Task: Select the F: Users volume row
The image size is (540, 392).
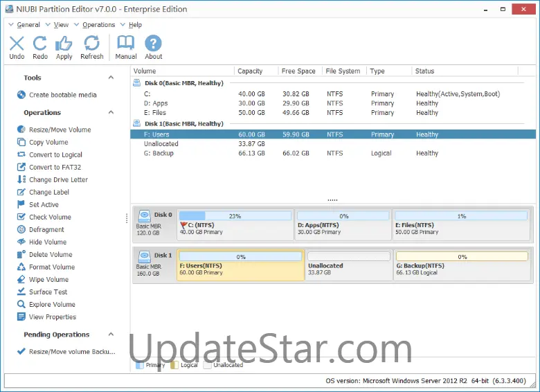Action: (x=333, y=134)
